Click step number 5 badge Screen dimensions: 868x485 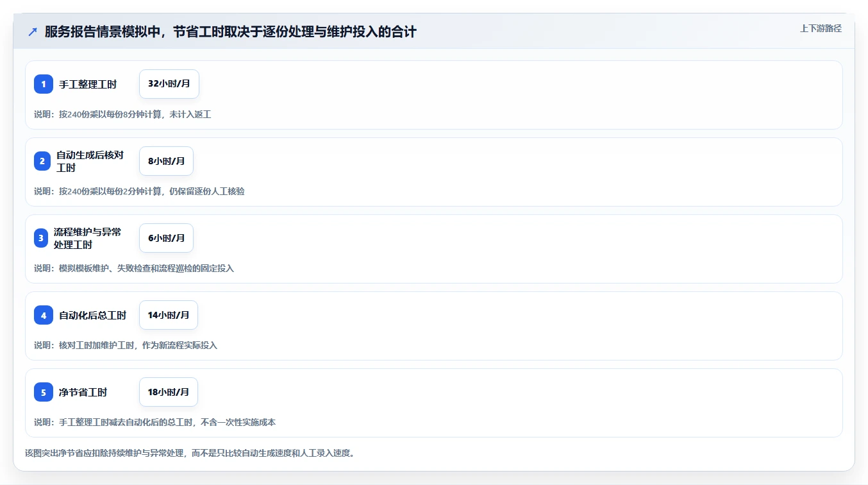point(44,392)
